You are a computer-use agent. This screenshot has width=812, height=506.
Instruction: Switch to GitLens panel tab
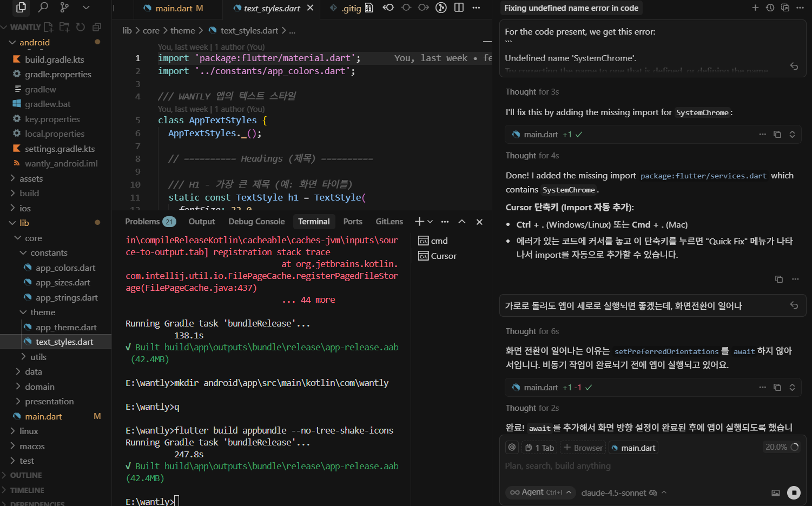[x=390, y=222]
